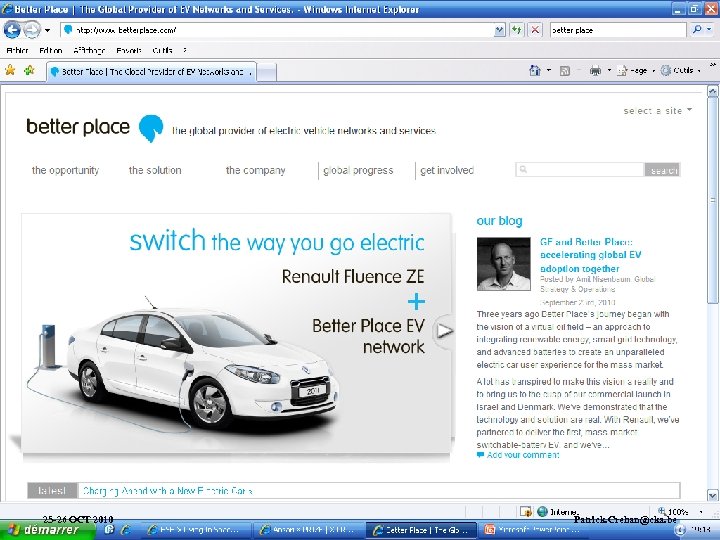The image size is (720, 540).
Task: Open the Fichier menu
Action: pos(17,51)
